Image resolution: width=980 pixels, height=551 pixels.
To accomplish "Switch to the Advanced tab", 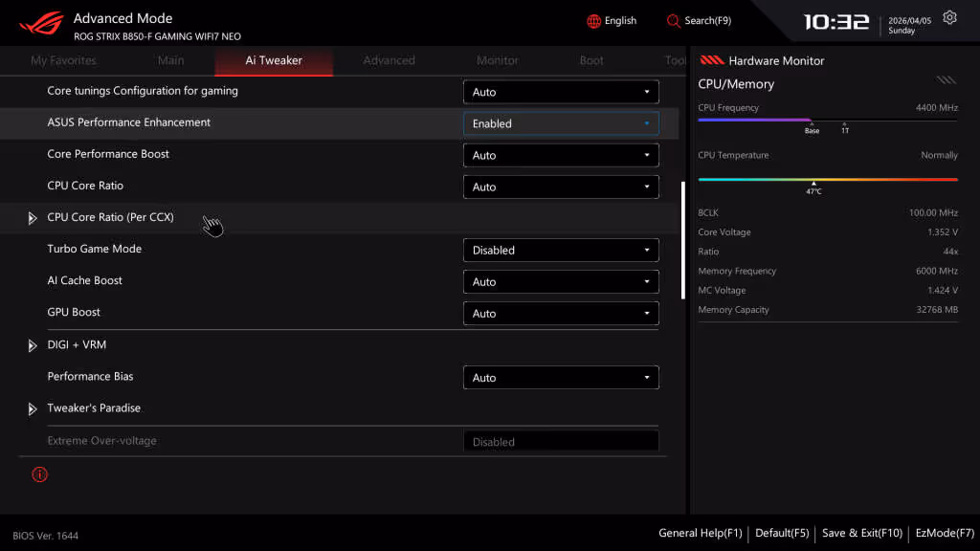I will [389, 59].
